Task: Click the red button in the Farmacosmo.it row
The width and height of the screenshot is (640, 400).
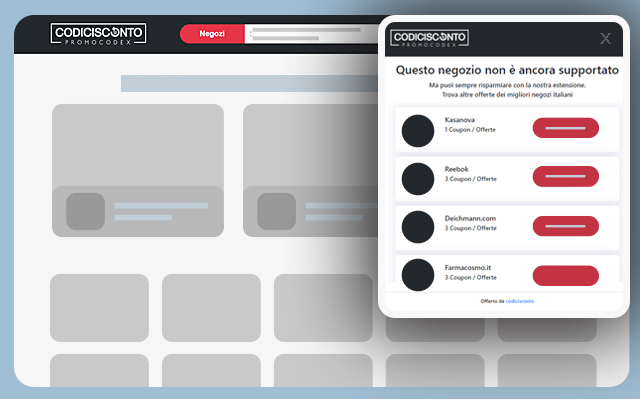Action: coord(566,276)
